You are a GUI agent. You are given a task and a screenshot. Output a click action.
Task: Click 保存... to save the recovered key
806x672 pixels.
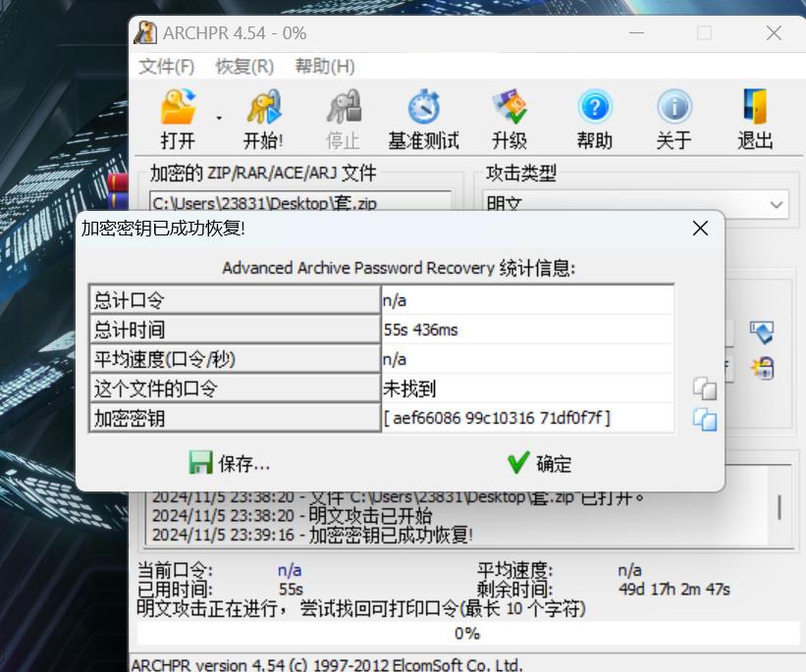point(230,463)
